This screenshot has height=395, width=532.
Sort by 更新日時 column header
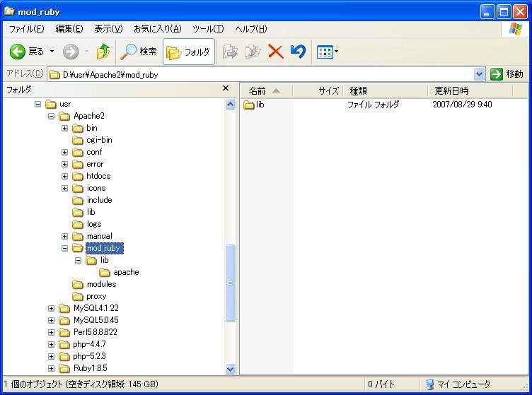click(451, 91)
